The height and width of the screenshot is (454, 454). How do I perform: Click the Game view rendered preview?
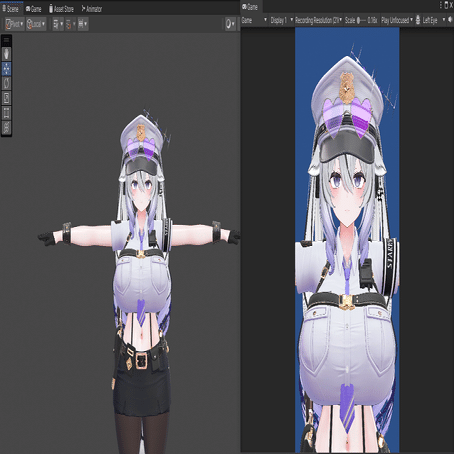click(x=347, y=240)
